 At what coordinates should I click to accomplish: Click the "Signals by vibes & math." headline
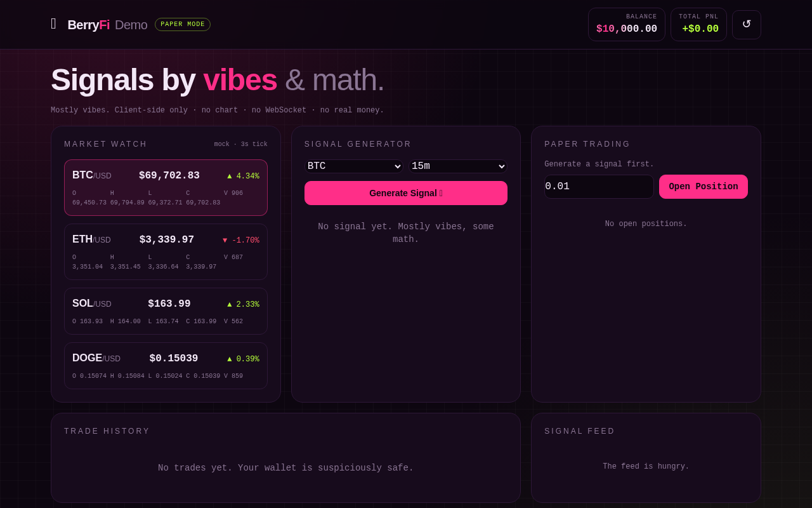[x=218, y=80]
